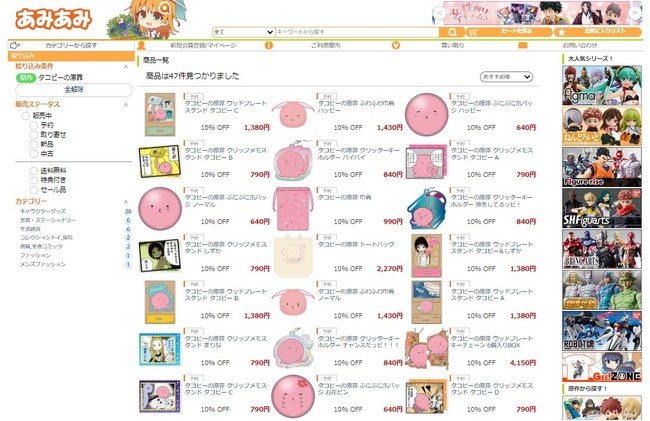Collapse the 販売ステータス section
650x421 pixels.
pyautogui.click(x=126, y=104)
